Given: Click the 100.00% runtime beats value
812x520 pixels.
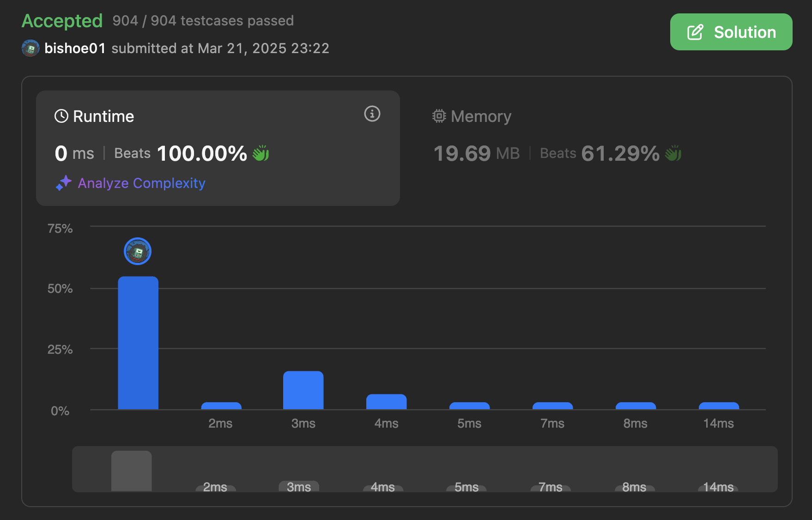Looking at the screenshot, I should coord(202,153).
